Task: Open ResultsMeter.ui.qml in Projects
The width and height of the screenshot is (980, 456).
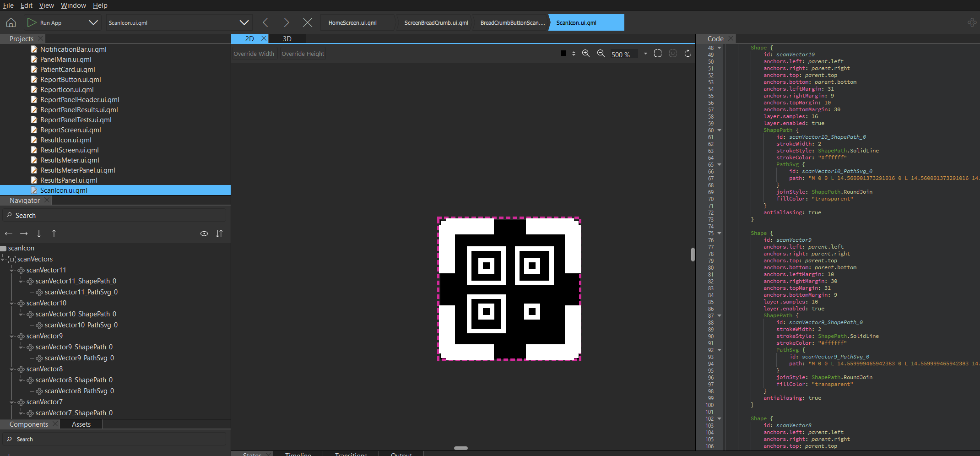Action: [70, 160]
